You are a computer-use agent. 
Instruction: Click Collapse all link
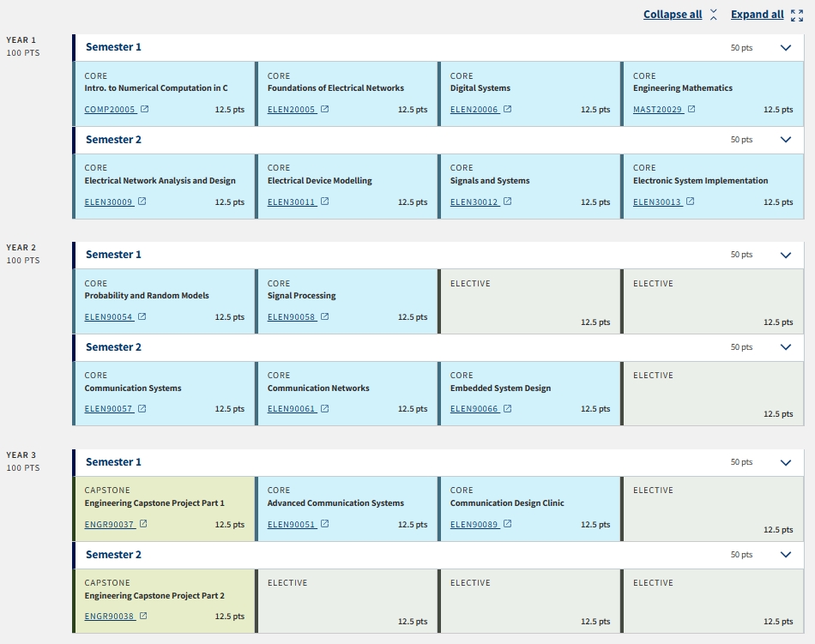coord(673,15)
